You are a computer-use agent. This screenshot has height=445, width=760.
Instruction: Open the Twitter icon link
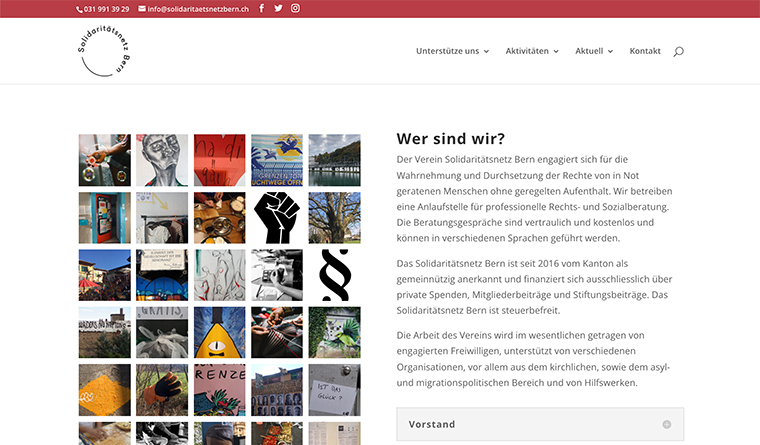coord(278,8)
